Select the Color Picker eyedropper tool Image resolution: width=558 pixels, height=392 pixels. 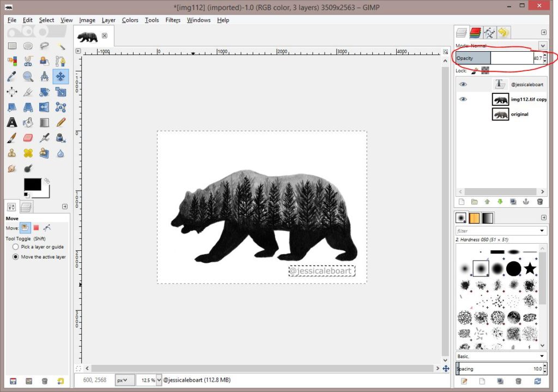(12, 76)
